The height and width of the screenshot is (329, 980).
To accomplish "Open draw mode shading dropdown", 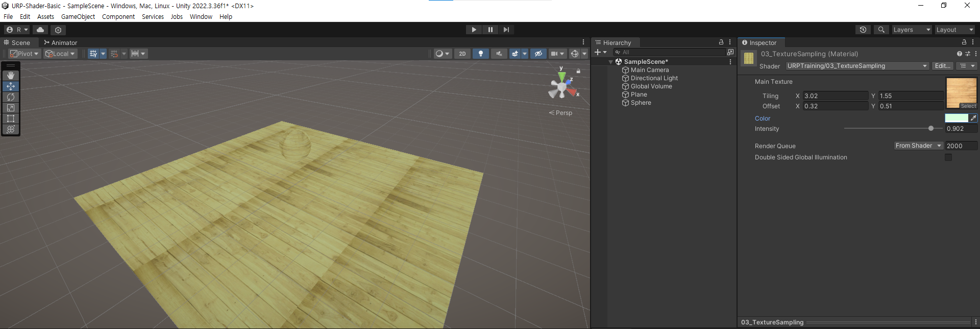I will click(443, 54).
